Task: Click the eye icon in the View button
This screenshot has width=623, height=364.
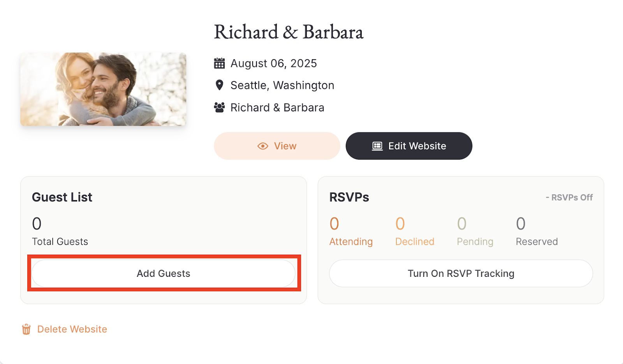Action: pos(263,146)
